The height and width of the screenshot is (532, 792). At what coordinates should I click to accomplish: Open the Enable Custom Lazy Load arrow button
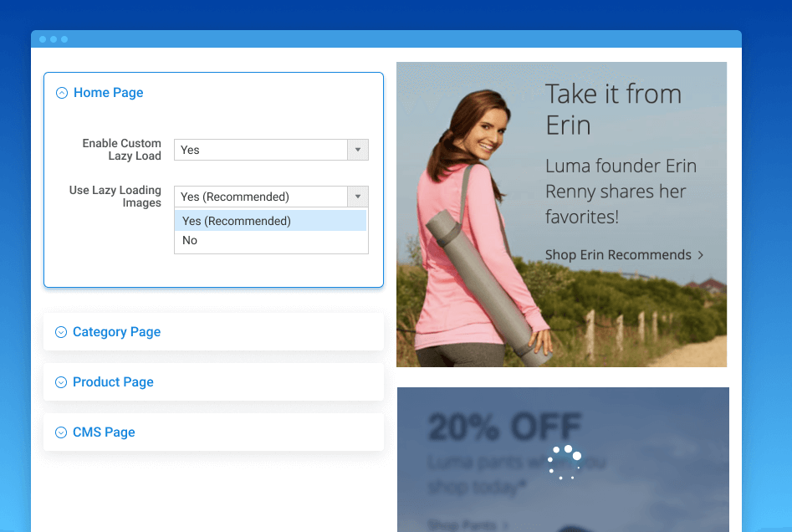coord(357,150)
